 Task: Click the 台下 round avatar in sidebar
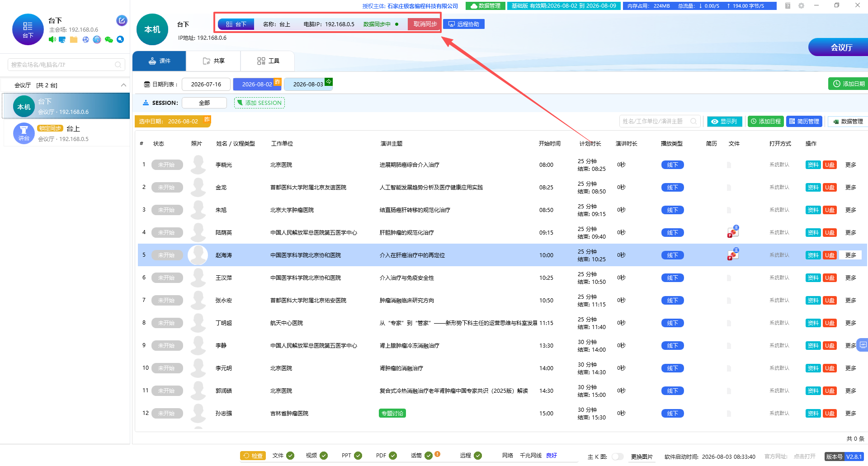click(x=28, y=29)
